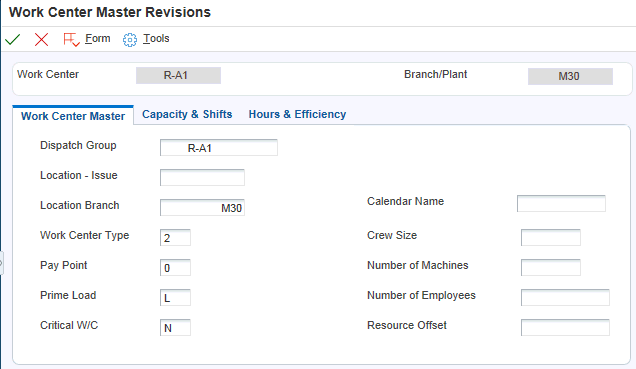
Task: Click the Work Center field R-A1
Action: pos(178,75)
